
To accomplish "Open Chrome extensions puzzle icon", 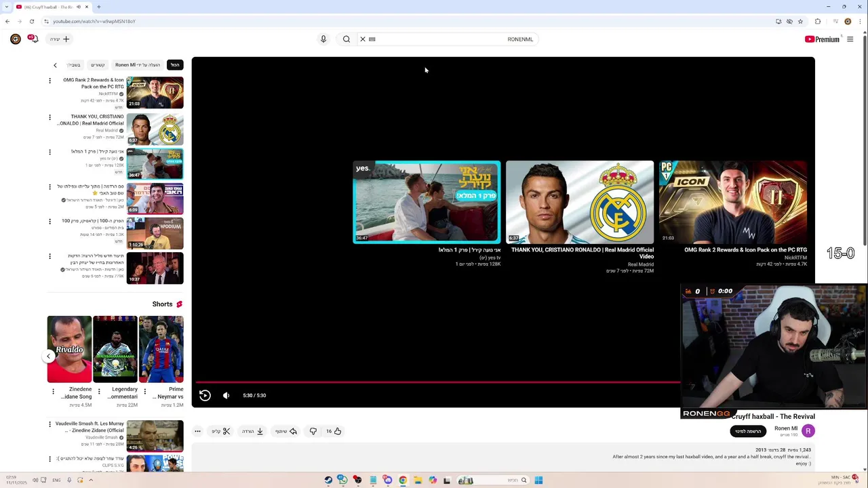I will [818, 21].
